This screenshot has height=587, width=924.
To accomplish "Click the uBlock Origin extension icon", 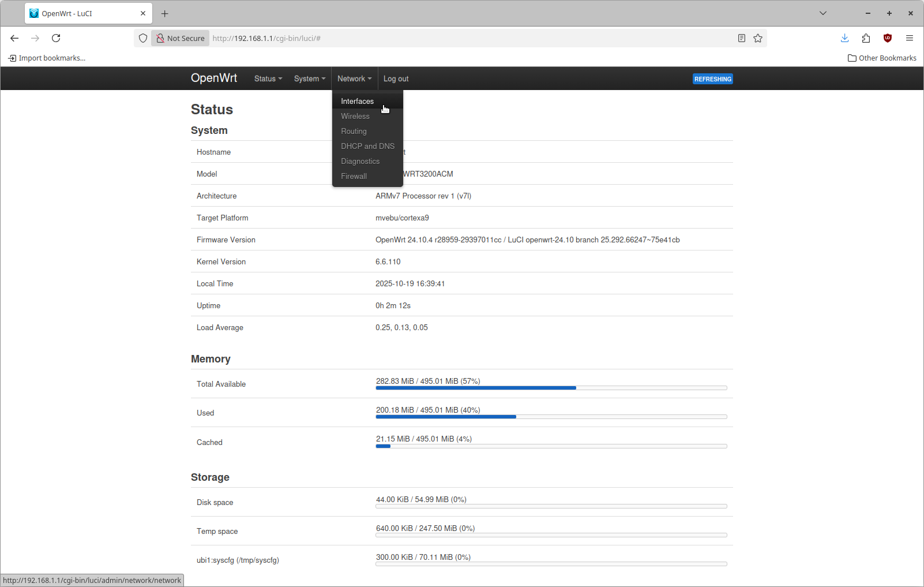I will coord(888,38).
